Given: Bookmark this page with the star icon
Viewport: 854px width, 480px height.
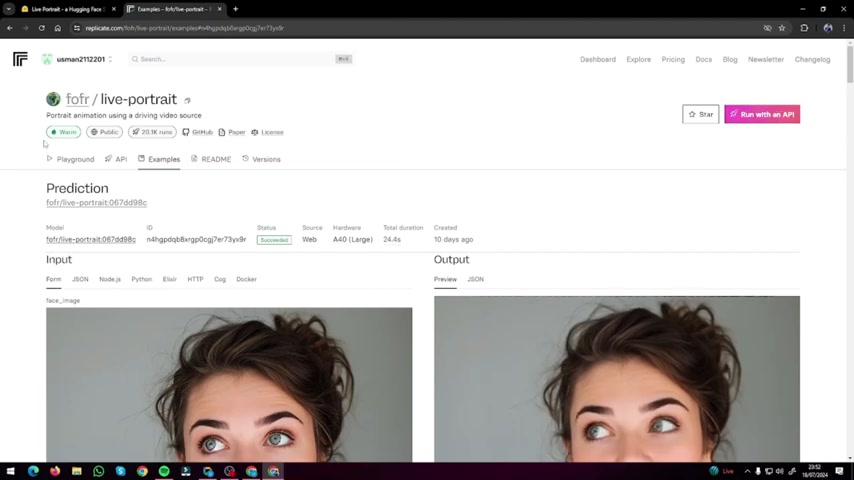Looking at the screenshot, I should coord(781,28).
